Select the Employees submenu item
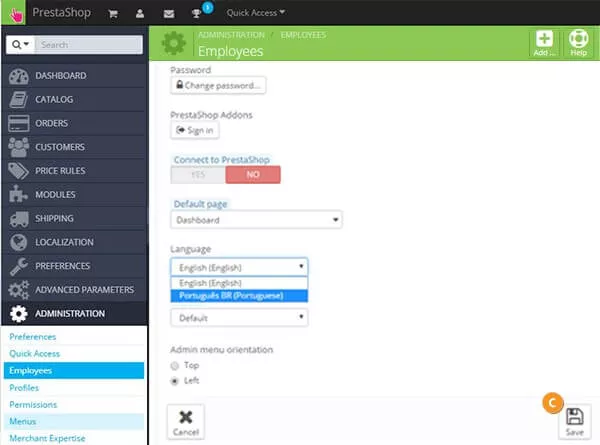 tap(74, 370)
